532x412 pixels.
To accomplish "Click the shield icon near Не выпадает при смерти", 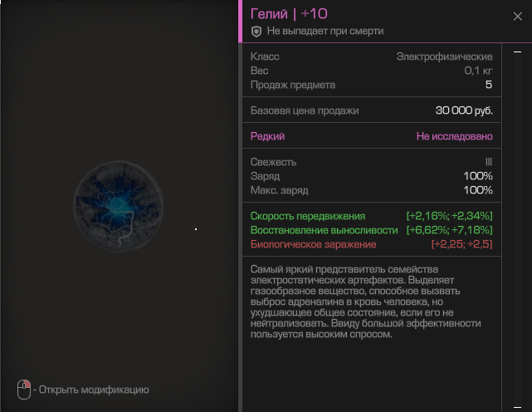I will [256, 32].
